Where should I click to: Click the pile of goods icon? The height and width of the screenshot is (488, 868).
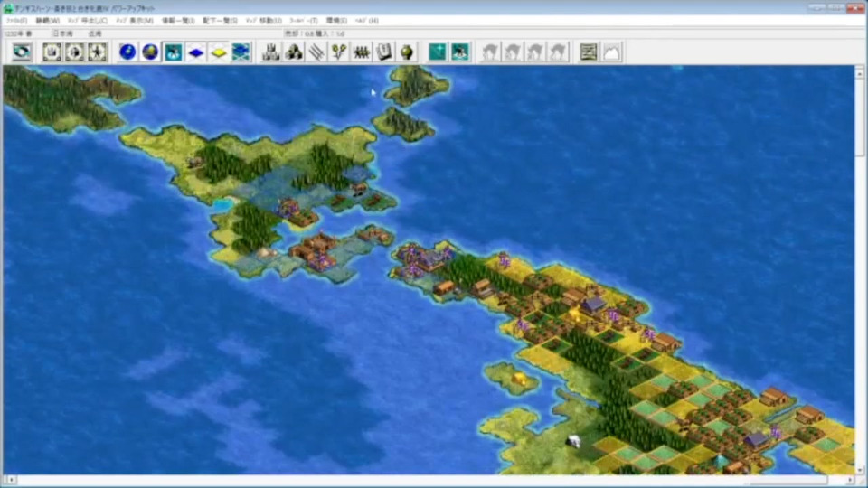pyautogui.click(x=294, y=52)
